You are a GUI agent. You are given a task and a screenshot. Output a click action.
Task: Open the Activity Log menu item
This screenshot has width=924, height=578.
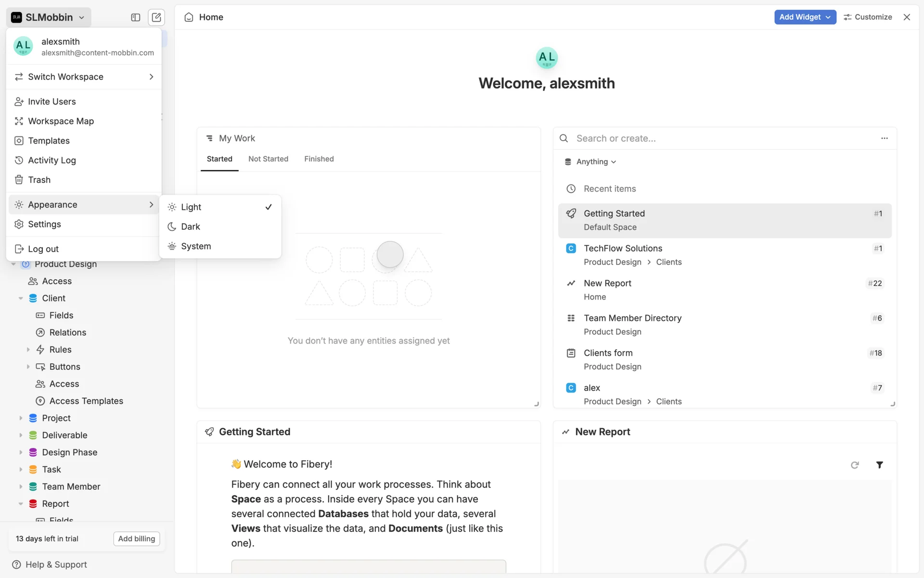(52, 160)
